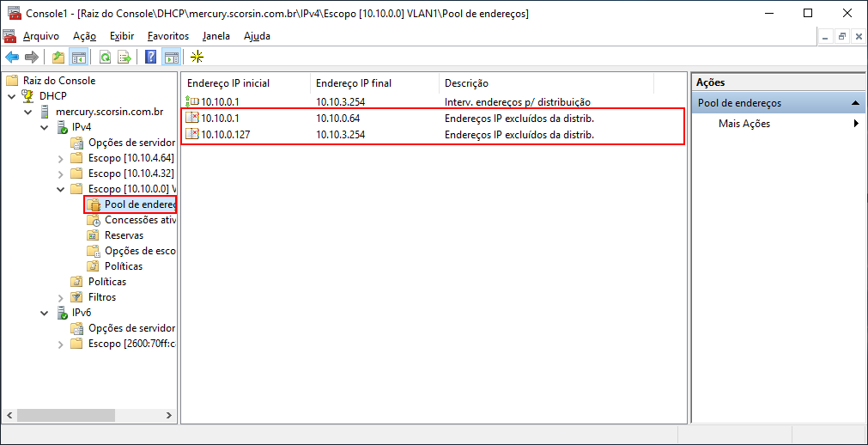Open the Arquivo menu

click(x=41, y=37)
